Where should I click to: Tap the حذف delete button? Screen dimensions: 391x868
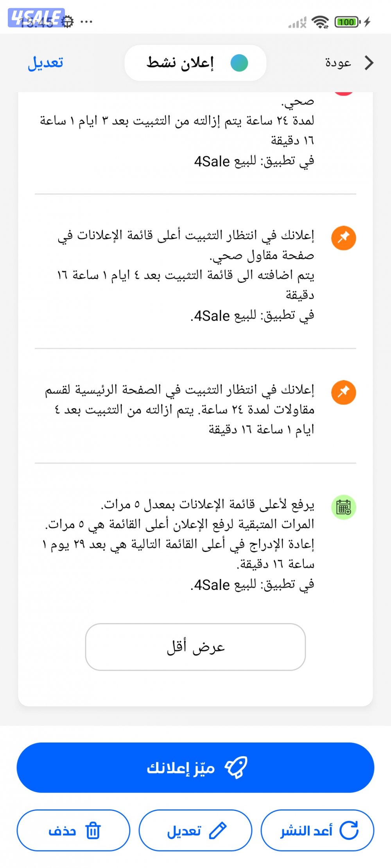point(74,830)
